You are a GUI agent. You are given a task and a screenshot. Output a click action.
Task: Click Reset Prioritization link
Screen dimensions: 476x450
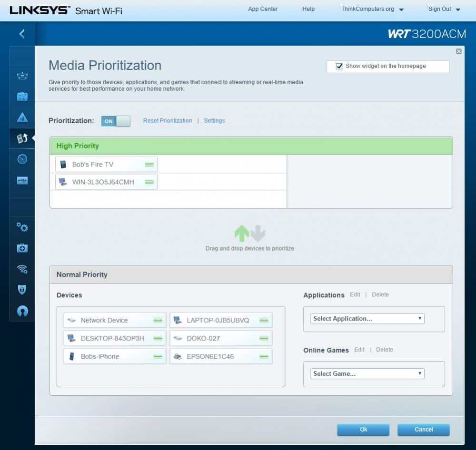(168, 120)
